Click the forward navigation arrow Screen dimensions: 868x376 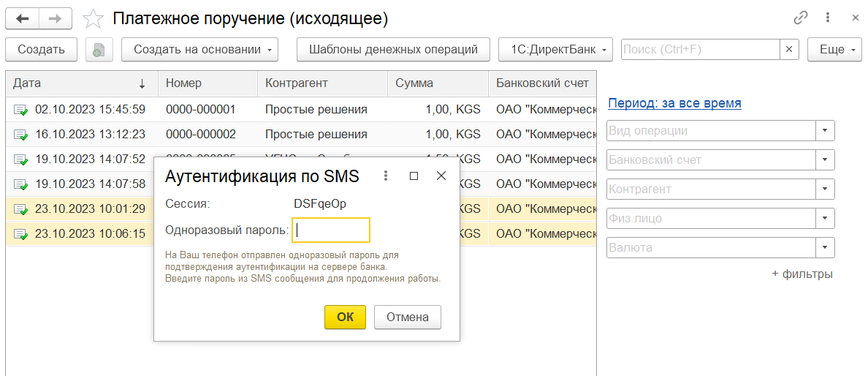pyautogui.click(x=55, y=18)
